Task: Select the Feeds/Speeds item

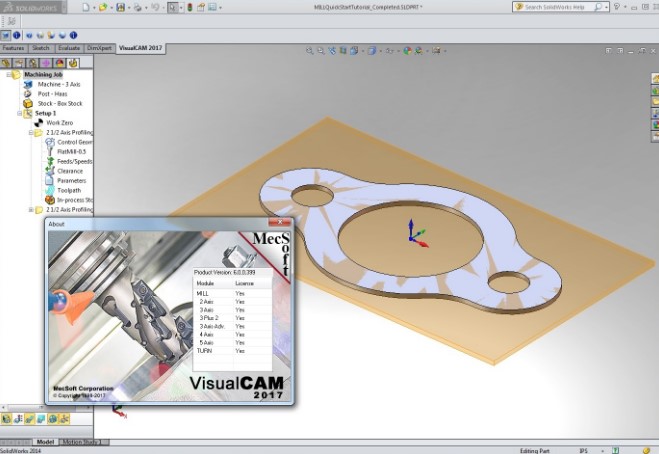Action: [75, 161]
